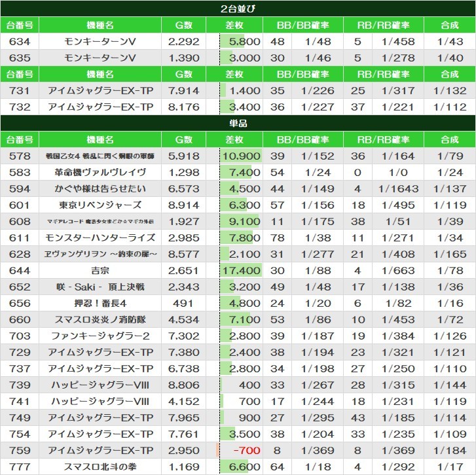Select BB probability 1/88
The height and width of the screenshot is (475, 476).
coord(318,271)
